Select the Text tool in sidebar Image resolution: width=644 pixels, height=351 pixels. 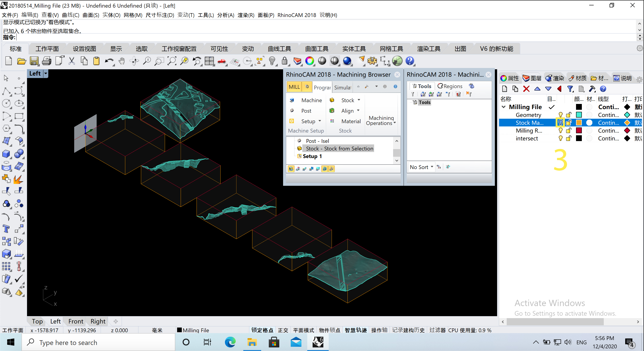[6, 228]
